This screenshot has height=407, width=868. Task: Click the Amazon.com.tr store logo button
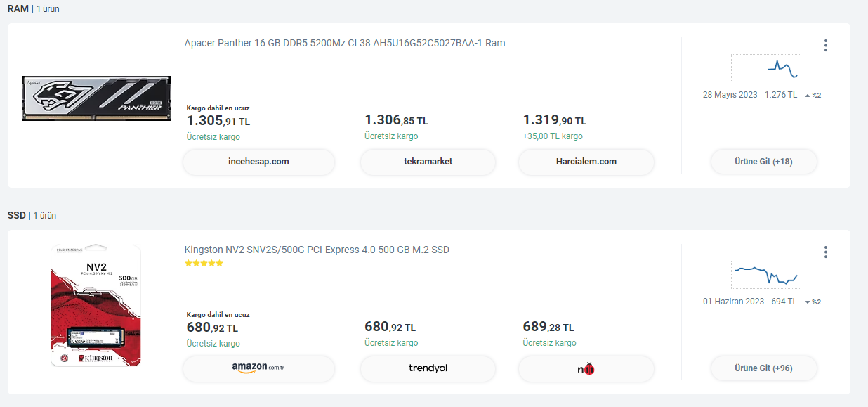258,368
